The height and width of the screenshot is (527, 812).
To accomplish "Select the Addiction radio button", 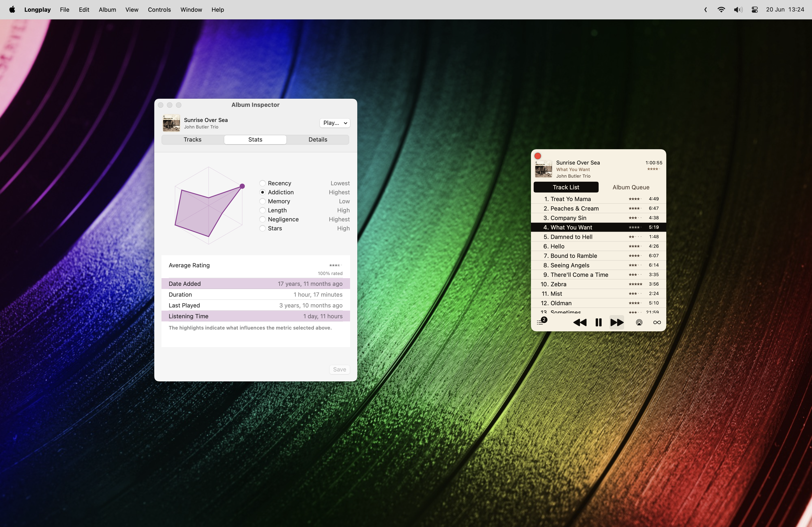I will click(262, 192).
